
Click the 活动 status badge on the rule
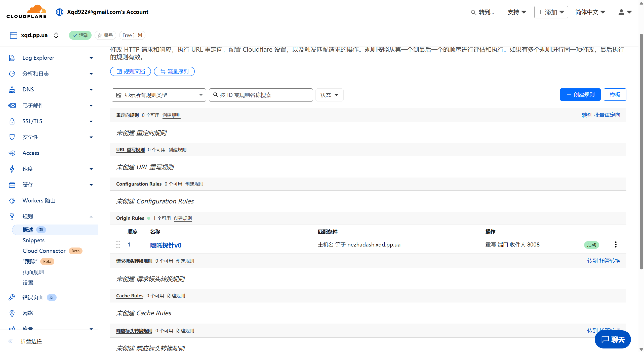pos(591,245)
